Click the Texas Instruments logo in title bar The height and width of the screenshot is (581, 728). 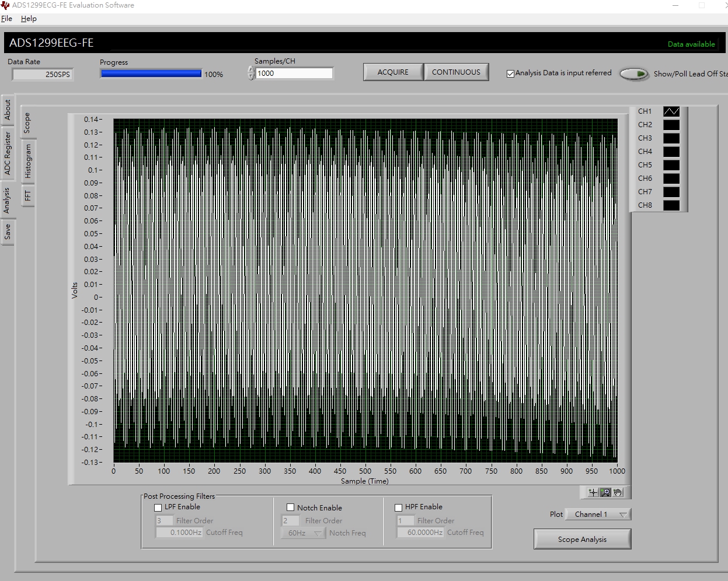click(x=5, y=5)
